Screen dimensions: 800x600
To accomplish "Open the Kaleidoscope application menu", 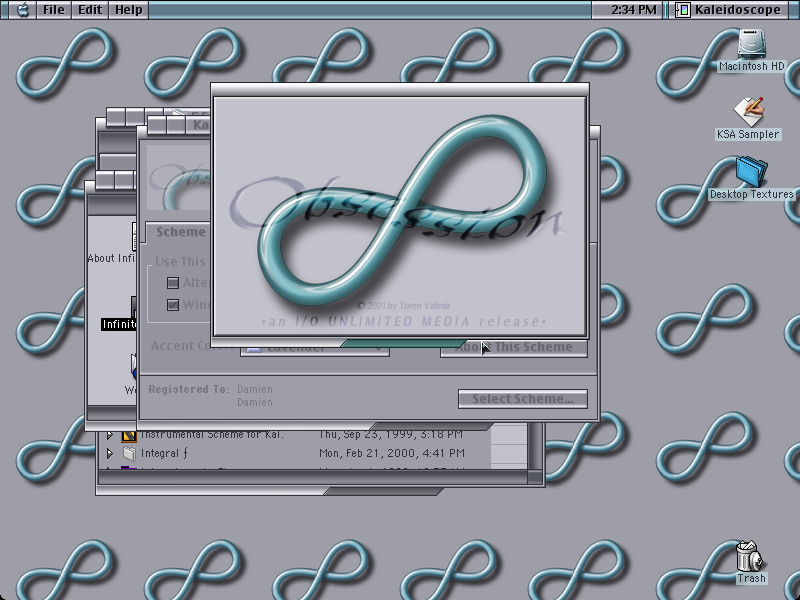I will point(730,10).
